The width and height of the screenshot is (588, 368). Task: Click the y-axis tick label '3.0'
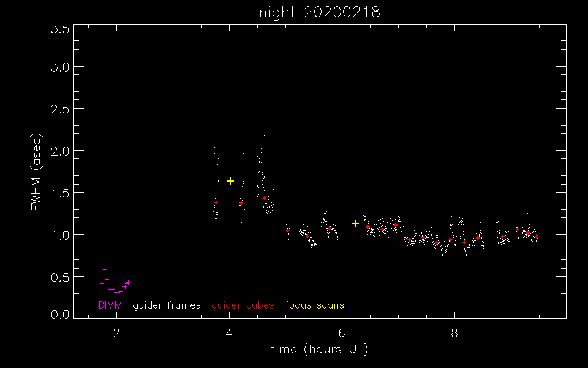[60, 67]
